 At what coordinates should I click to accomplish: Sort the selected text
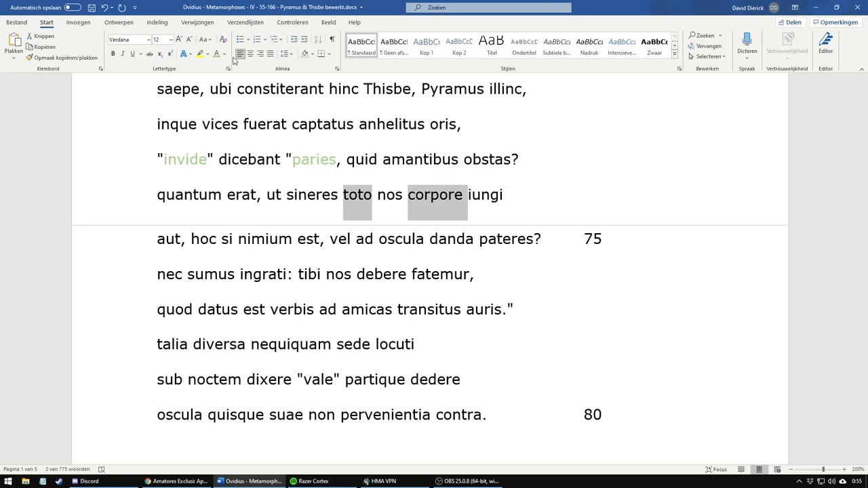coord(318,39)
